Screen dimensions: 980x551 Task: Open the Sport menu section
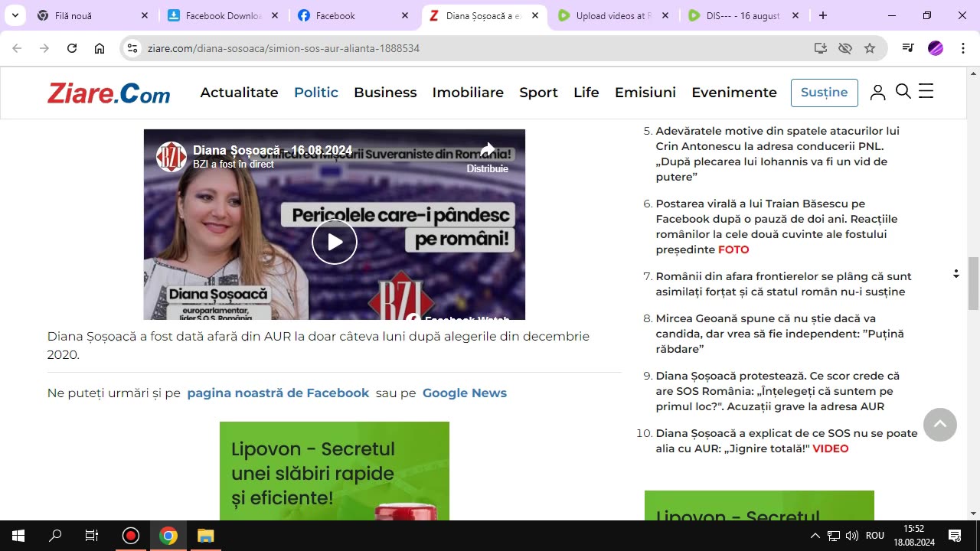538,93
